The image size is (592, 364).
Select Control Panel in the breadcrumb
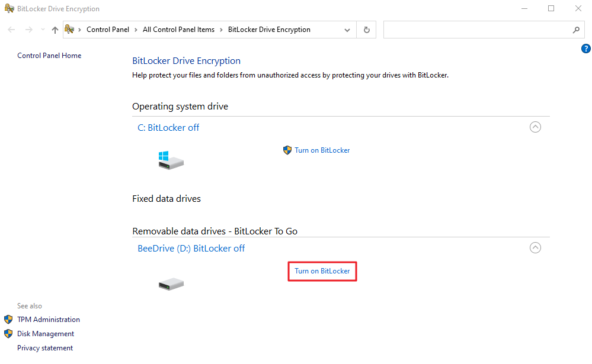pyautogui.click(x=108, y=30)
